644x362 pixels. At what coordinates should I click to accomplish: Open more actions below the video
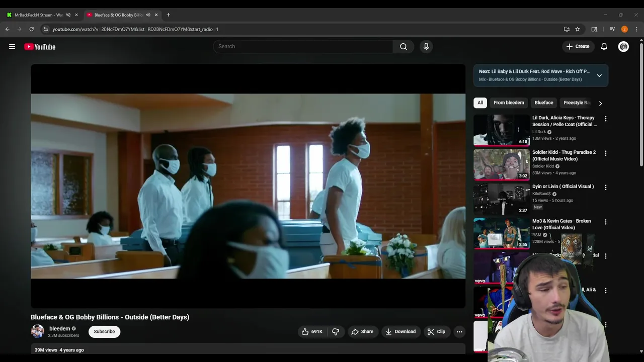tap(459, 332)
